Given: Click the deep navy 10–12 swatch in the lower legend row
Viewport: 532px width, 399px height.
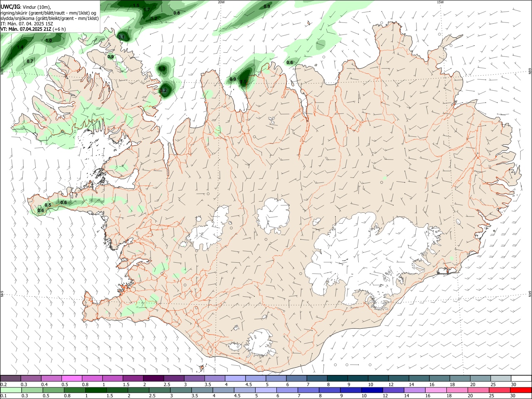Looking at the screenshot, I should [x=372, y=390].
